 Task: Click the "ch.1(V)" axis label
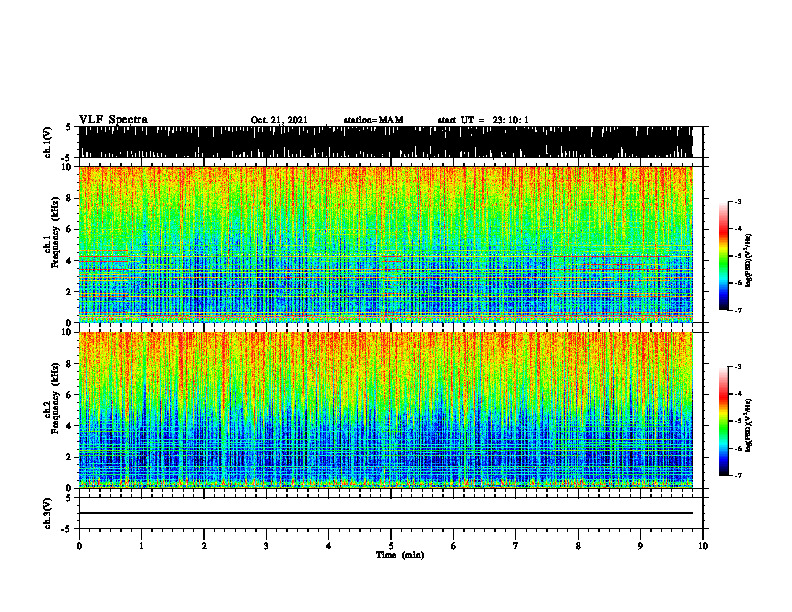click(x=48, y=142)
